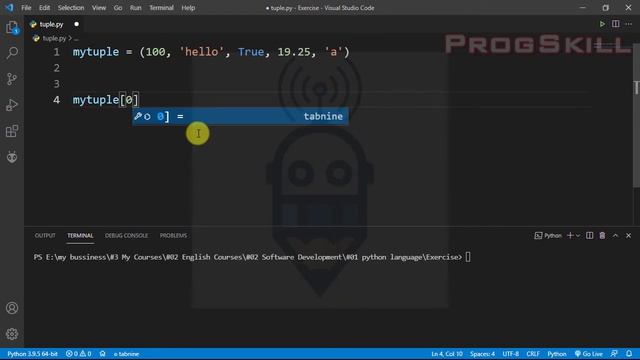640x360 pixels.
Task: Click the home icon in status bar
Action: click(x=102, y=354)
